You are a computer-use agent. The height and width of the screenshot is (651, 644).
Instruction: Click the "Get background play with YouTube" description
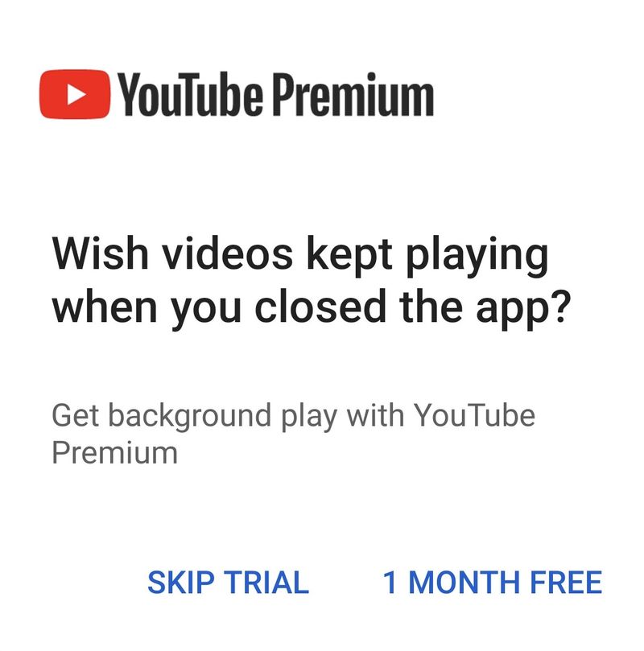293,417
